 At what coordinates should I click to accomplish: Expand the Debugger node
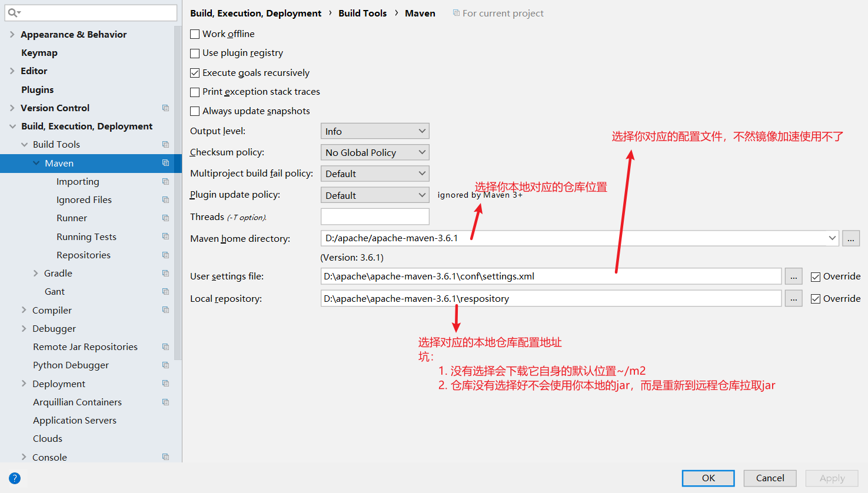(x=24, y=328)
